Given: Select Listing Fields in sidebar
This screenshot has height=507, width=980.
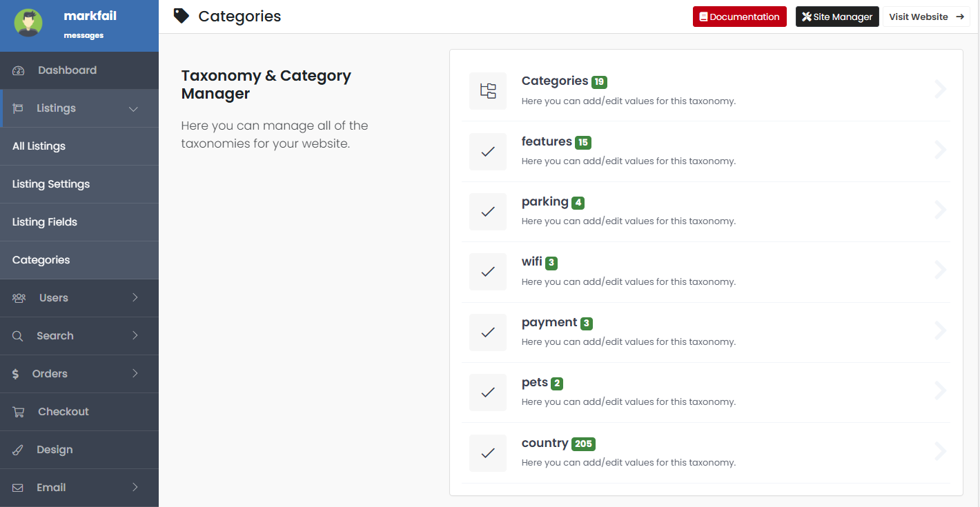Looking at the screenshot, I should click(x=45, y=222).
